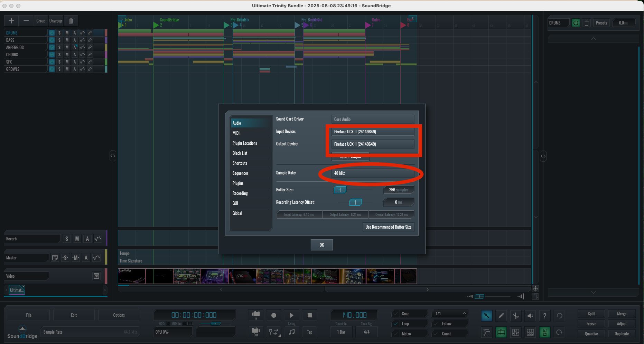
Task: Open the Options menu
Action: point(119,315)
